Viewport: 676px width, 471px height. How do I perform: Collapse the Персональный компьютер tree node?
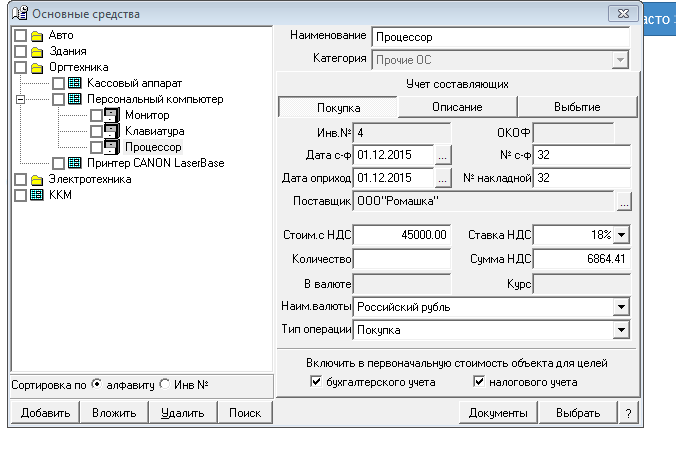coord(20,100)
